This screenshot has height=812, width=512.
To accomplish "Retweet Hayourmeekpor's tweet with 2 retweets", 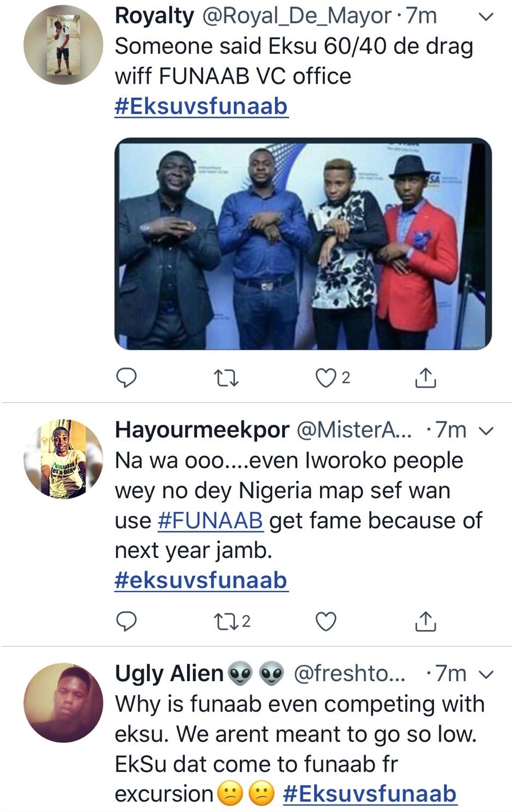I will click(226, 621).
